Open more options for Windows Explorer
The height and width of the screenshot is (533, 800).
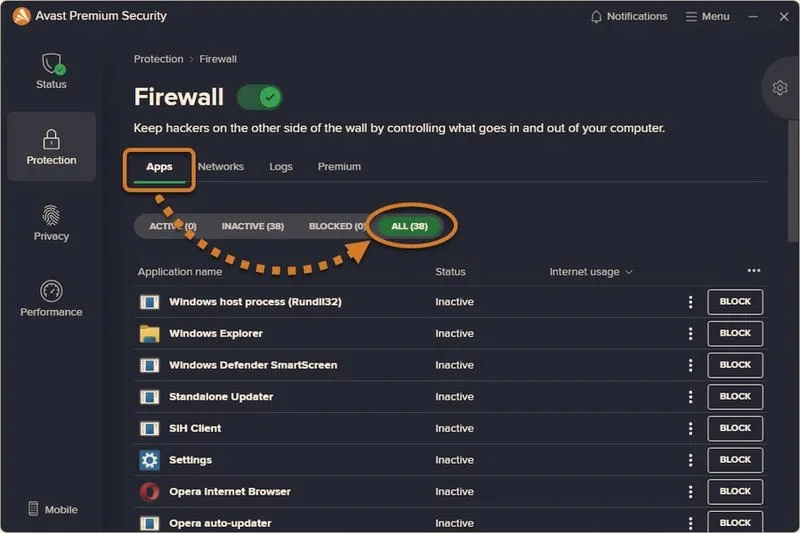[x=690, y=334]
